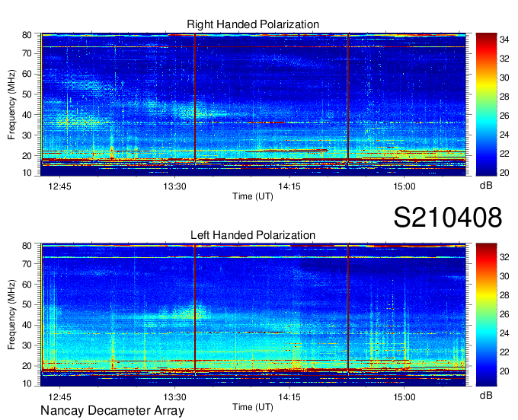Viewport: 518px width, 420px height.
Task: Click the Left Handed Polarization spectrogram image
Action: [x=254, y=315]
